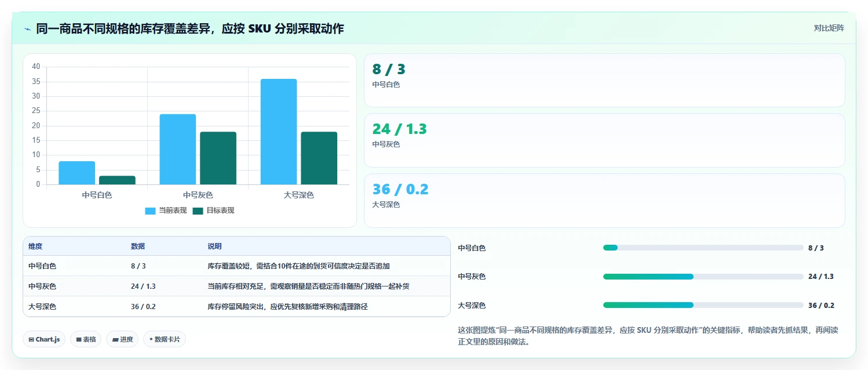The image size is (868, 370).
Task: Click the 进度 tag chip
Action: pos(122,339)
